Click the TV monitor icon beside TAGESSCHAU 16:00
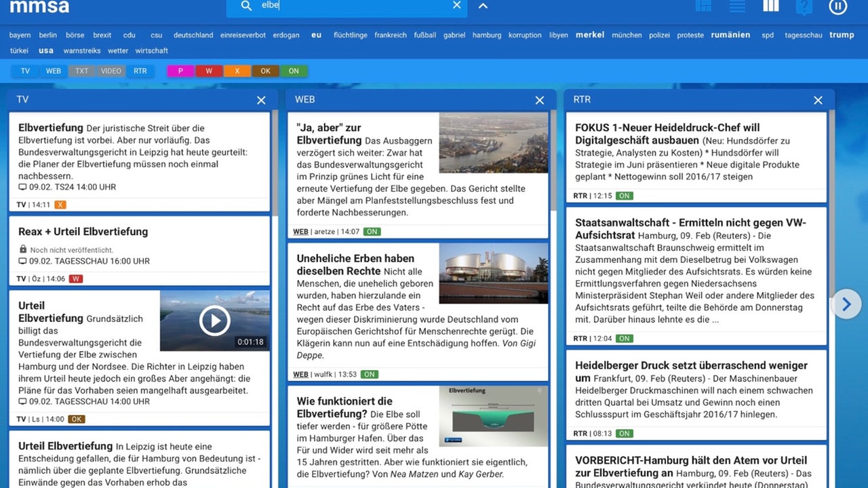The height and width of the screenshot is (488, 868). click(22, 261)
